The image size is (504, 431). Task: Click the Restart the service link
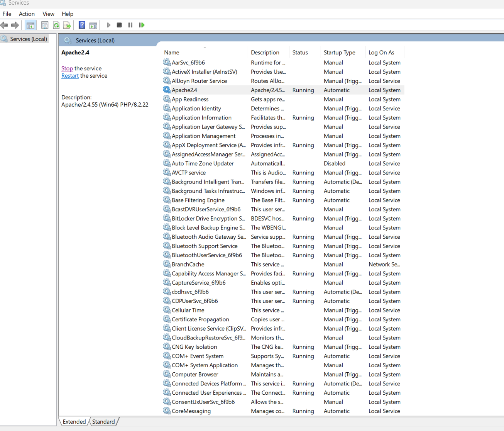click(x=70, y=76)
